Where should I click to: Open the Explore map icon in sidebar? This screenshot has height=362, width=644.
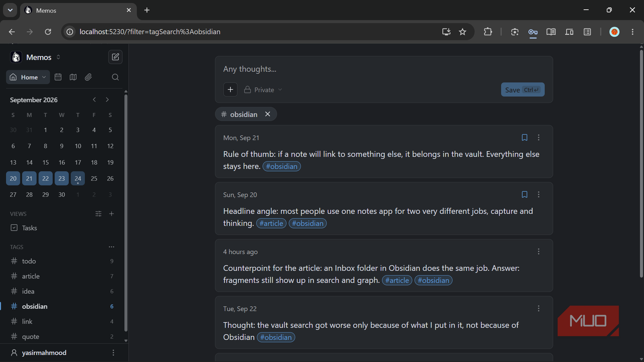coord(73,77)
